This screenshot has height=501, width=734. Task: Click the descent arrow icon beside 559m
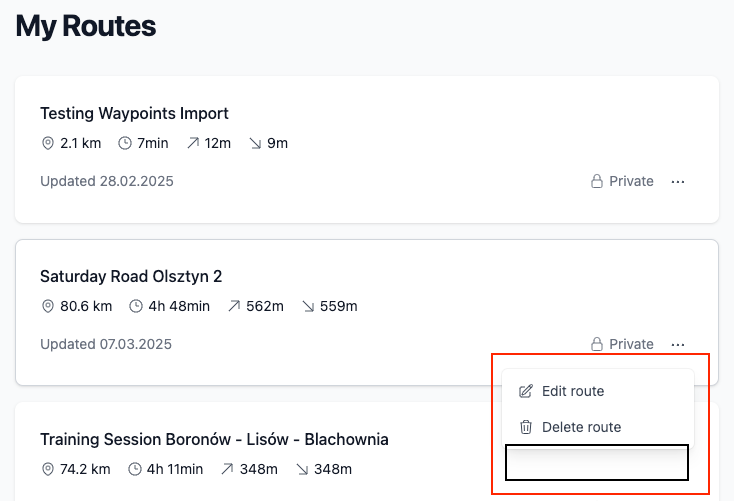click(x=308, y=306)
